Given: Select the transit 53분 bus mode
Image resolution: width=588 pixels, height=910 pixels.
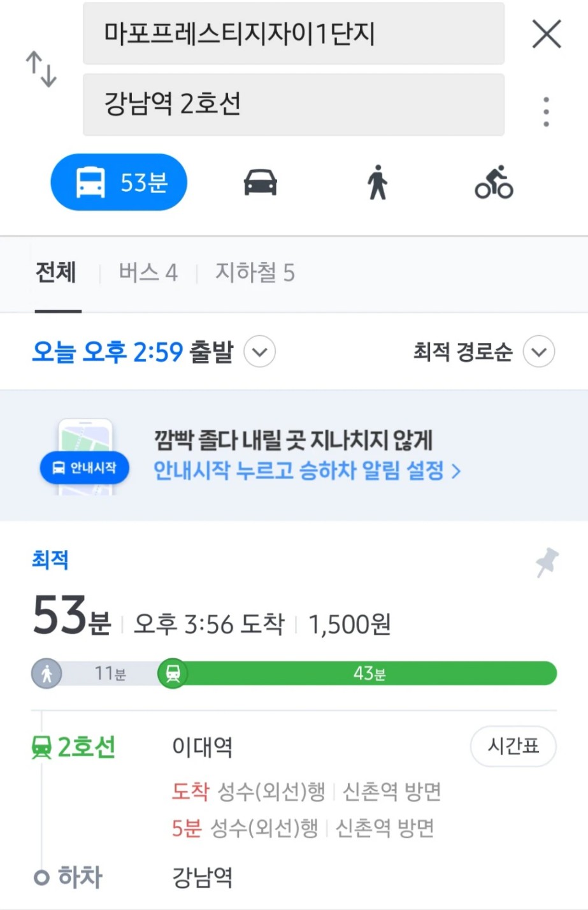Looking at the screenshot, I should (119, 182).
